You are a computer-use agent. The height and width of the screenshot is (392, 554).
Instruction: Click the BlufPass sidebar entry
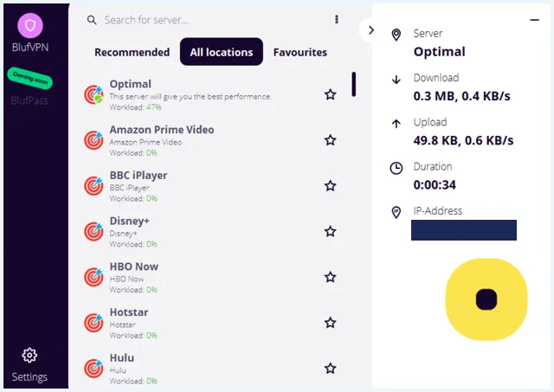click(x=29, y=100)
